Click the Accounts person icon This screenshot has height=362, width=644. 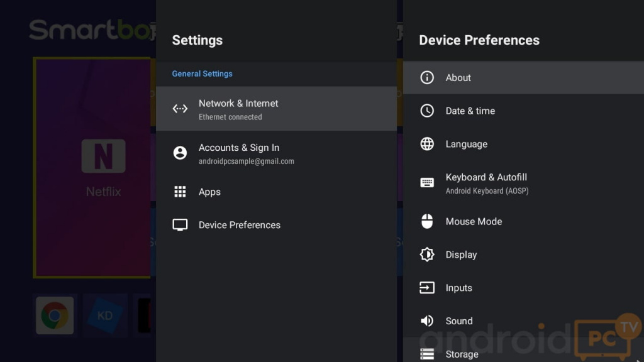coord(180,153)
